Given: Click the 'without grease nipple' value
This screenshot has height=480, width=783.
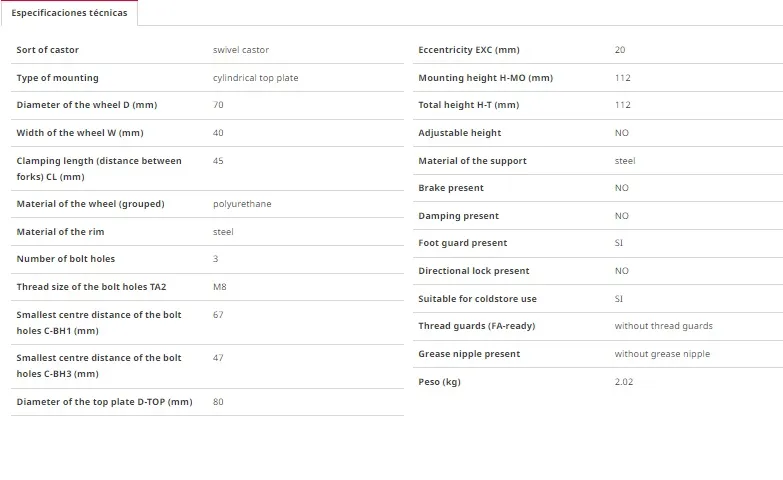Looking at the screenshot, I should coord(662,354).
